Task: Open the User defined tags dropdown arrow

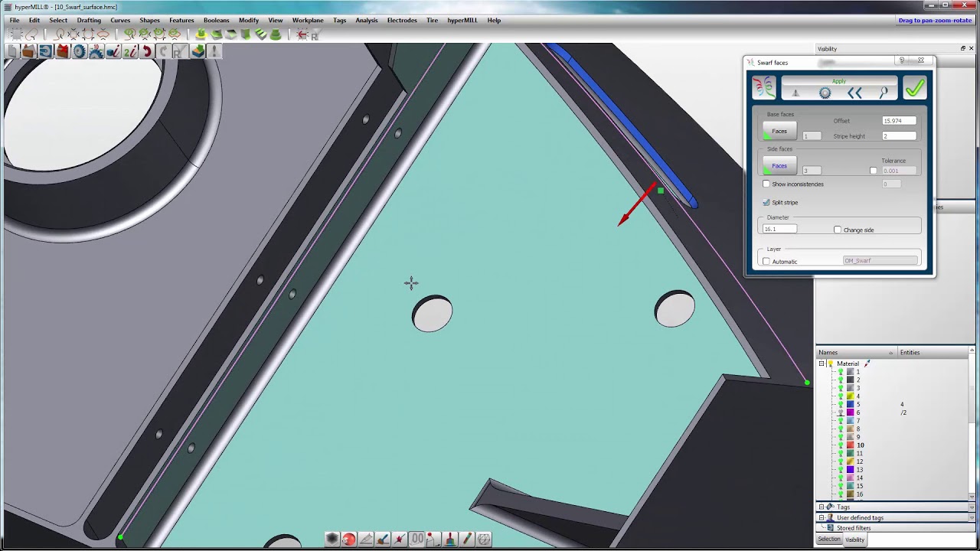Action: (972, 517)
